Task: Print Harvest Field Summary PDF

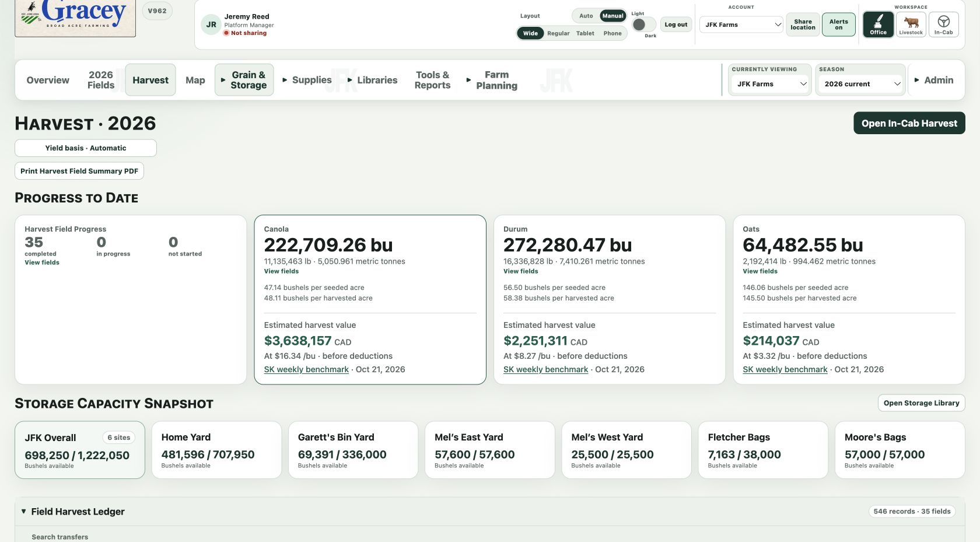Action: [79, 171]
